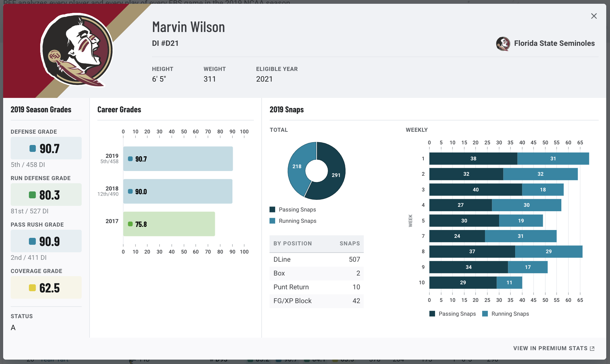Select the Box 2 snaps row
The height and width of the screenshot is (364, 610).
click(316, 273)
